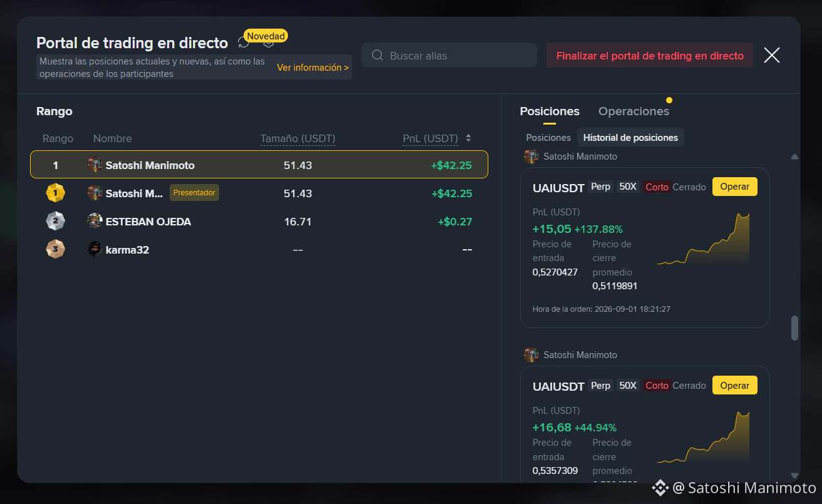Click the scroll down arrow in positions panel
Screen dimensions: 822x504
[794, 476]
